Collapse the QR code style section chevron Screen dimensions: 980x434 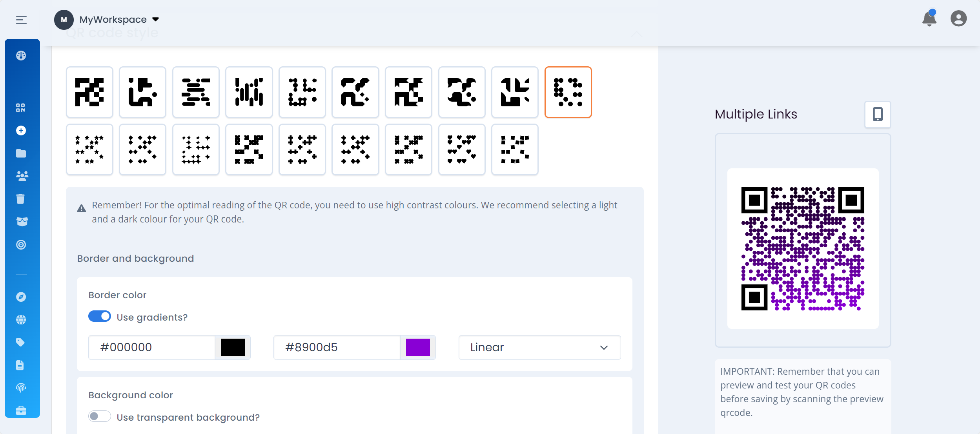pyautogui.click(x=636, y=34)
